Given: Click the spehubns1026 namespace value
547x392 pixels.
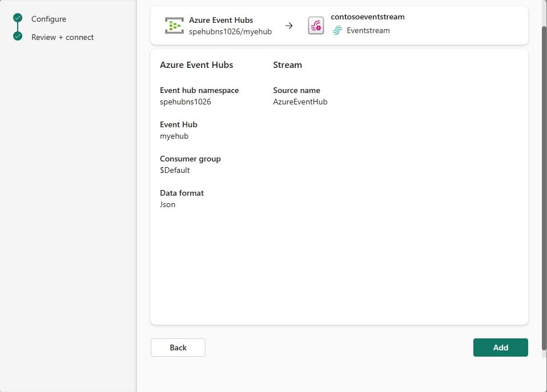Looking at the screenshot, I should coord(186,102).
